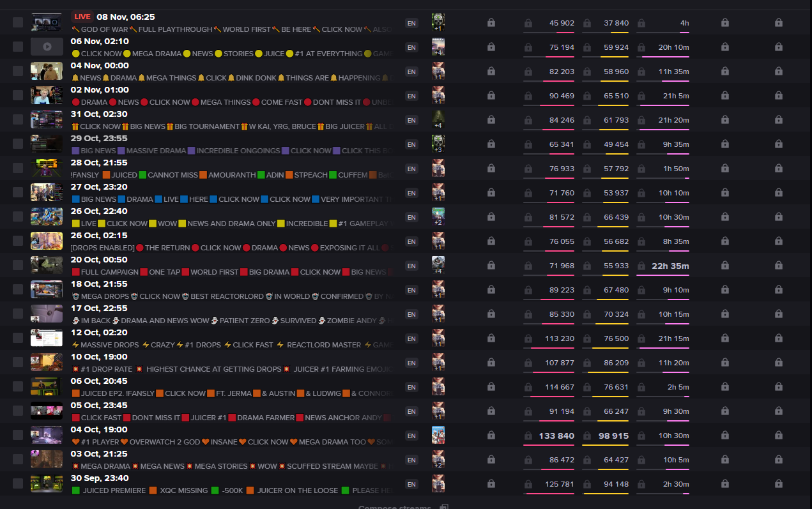812x509 pixels.
Task: Mark the checkbox of the 28 Oct, 21:55 stream
Action: coord(18,168)
